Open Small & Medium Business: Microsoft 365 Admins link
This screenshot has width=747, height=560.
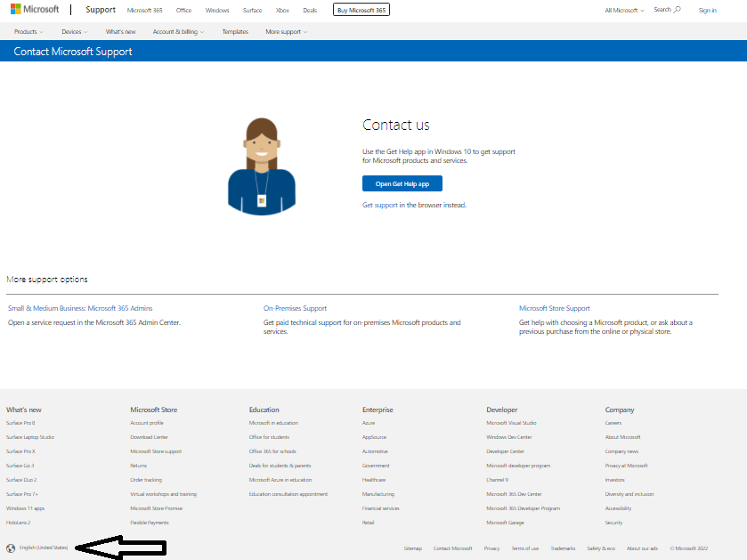80,308
